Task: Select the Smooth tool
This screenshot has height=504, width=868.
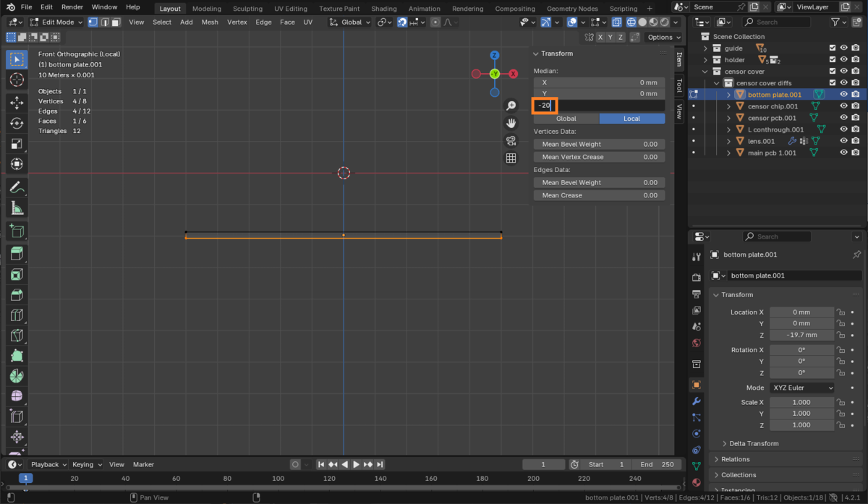Action: coord(17,397)
